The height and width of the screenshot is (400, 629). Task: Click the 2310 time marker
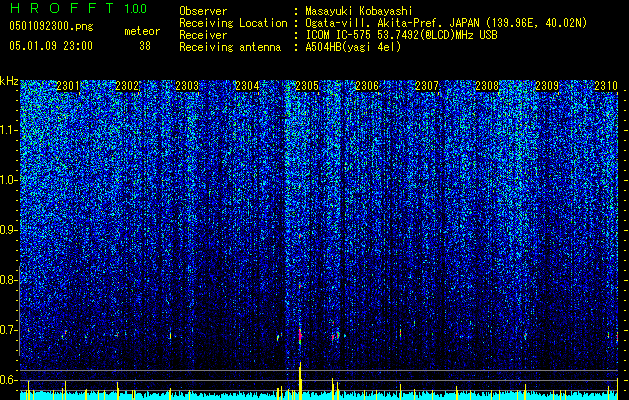point(607,85)
